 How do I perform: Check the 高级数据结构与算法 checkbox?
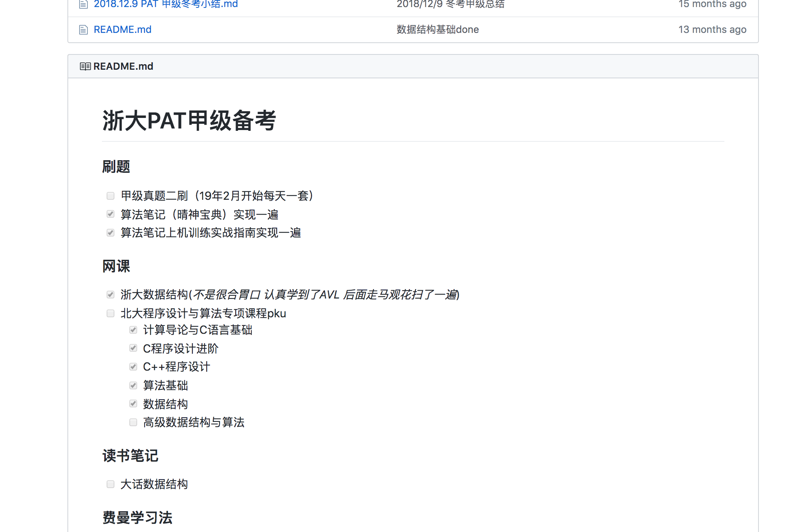pos(133,422)
